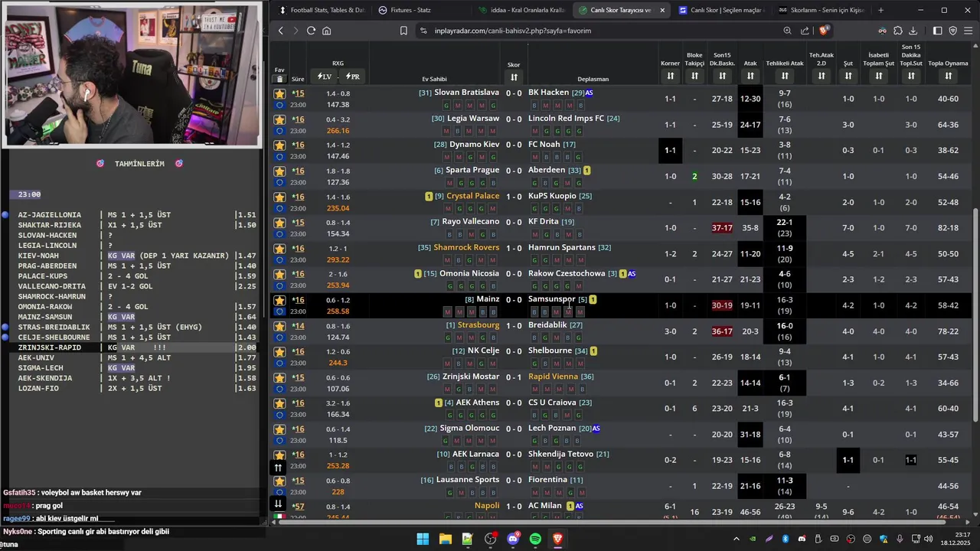
Task: Open Crystal Palace team link
Action: pyautogui.click(x=472, y=196)
